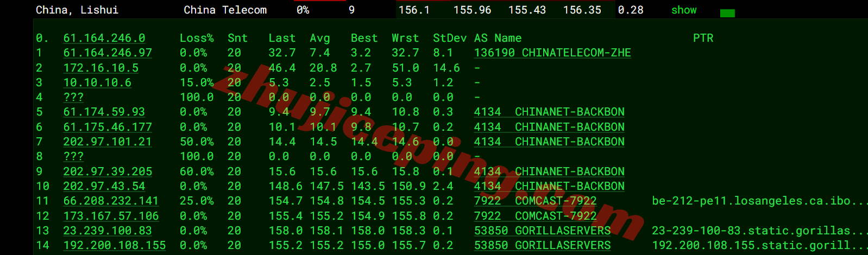Open IP link 192.200.108.155
This screenshot has width=868, height=255.
(x=115, y=245)
